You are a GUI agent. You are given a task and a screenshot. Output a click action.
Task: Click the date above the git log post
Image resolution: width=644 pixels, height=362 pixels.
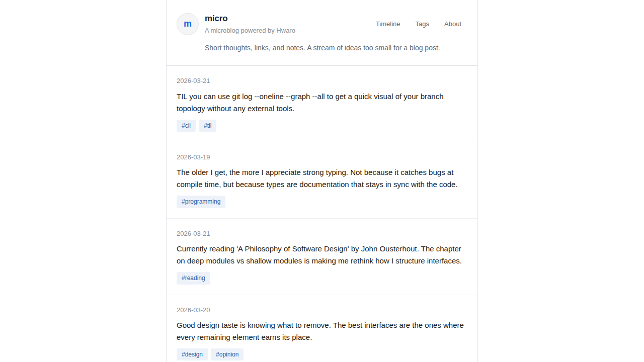click(x=193, y=81)
